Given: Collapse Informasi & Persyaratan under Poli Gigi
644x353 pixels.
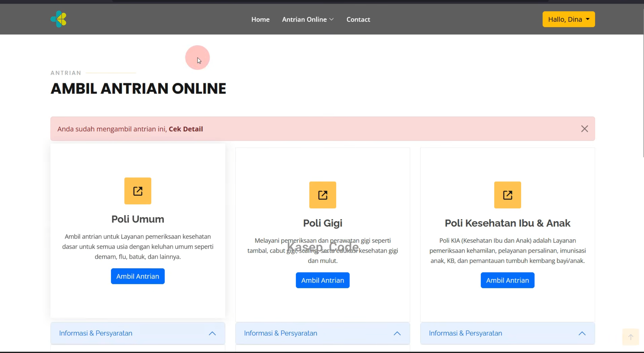Looking at the screenshot, I should [323, 333].
